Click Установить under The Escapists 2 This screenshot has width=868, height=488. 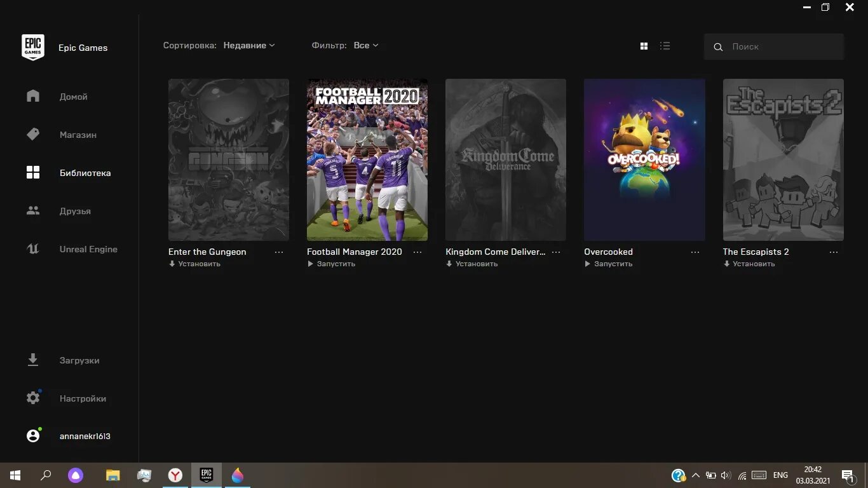pyautogui.click(x=749, y=264)
